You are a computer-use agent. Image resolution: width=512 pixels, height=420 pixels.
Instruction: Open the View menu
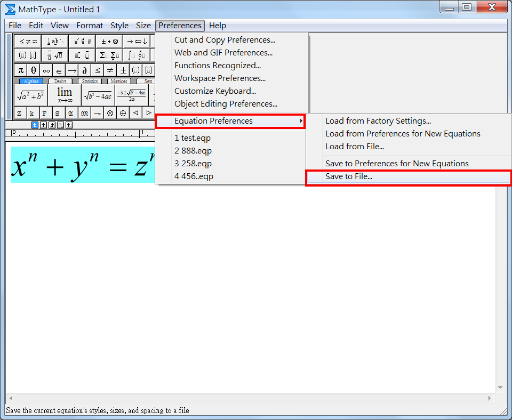tap(59, 26)
